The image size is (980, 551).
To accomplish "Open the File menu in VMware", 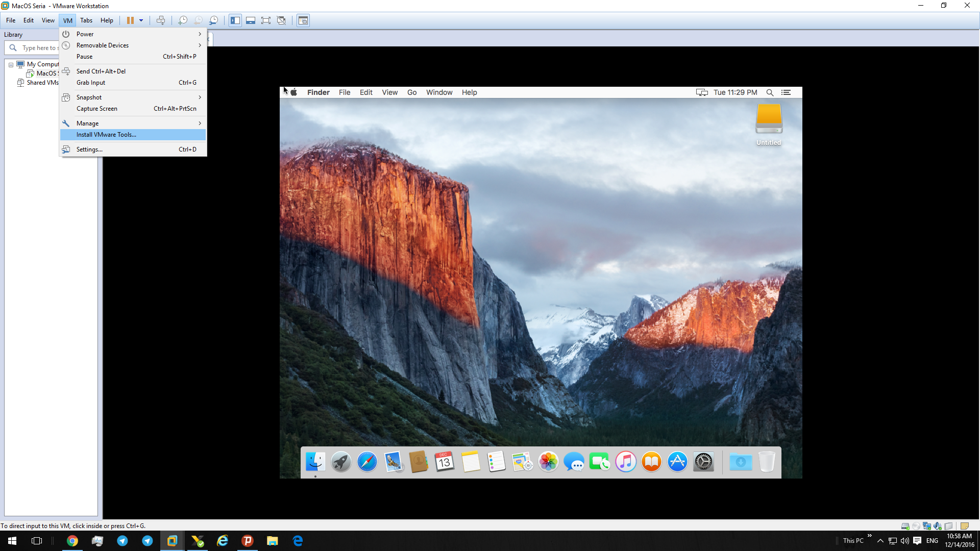I will pyautogui.click(x=11, y=20).
